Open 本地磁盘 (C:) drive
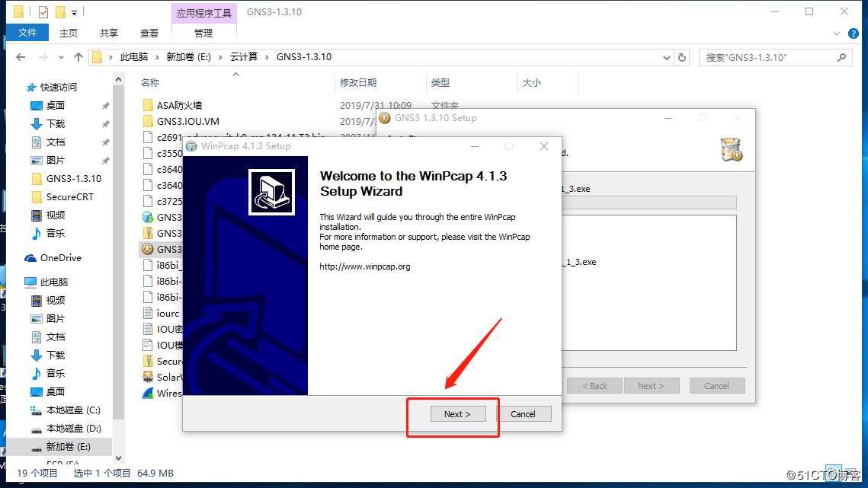The image size is (868, 488). pos(73,410)
